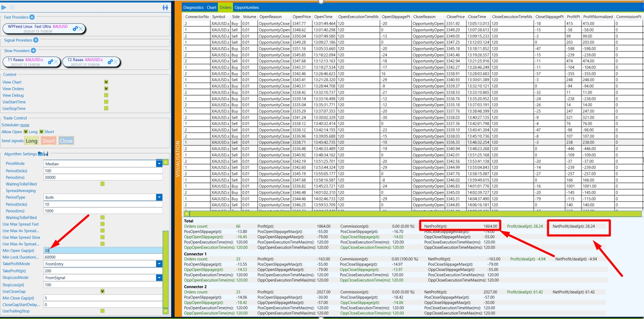
Task: Click the algorithm settings scrollbar up arrow
Action: [x=166, y=162]
